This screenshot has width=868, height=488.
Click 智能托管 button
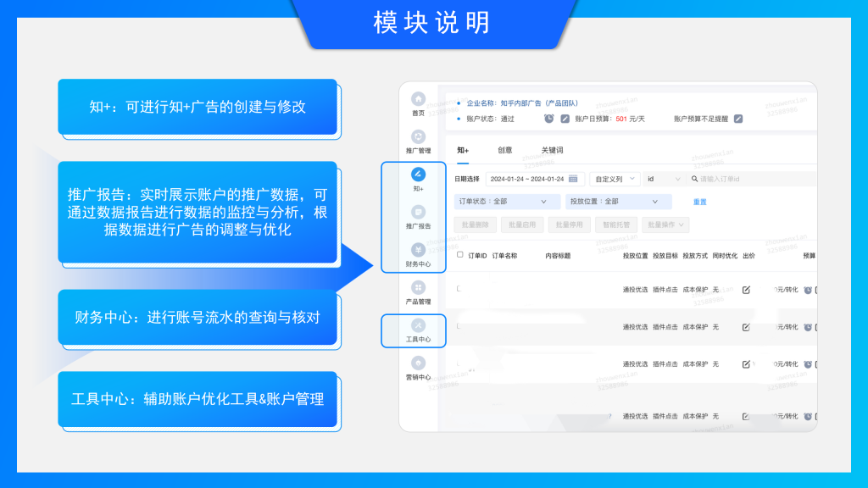tap(616, 225)
